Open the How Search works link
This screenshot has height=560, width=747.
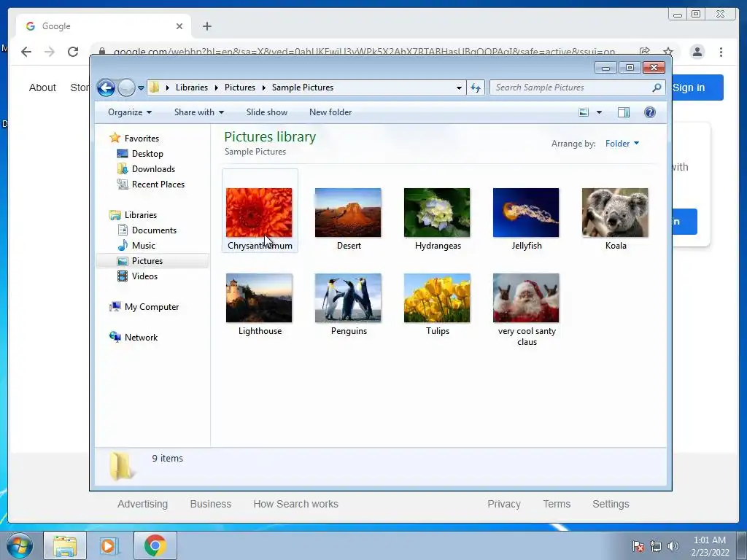(296, 504)
